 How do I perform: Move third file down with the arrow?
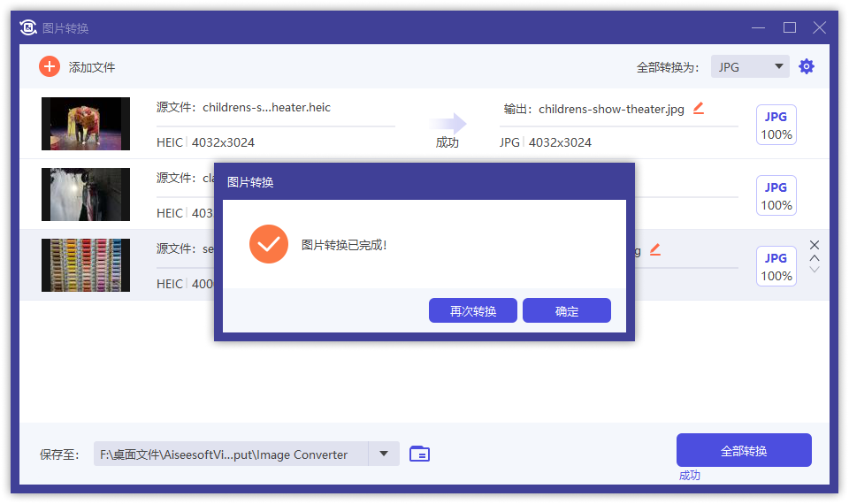815,269
